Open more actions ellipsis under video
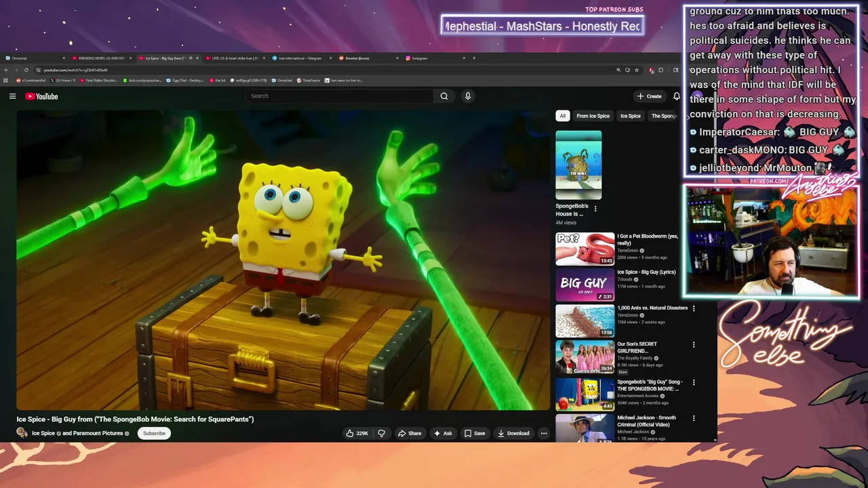 (543, 433)
